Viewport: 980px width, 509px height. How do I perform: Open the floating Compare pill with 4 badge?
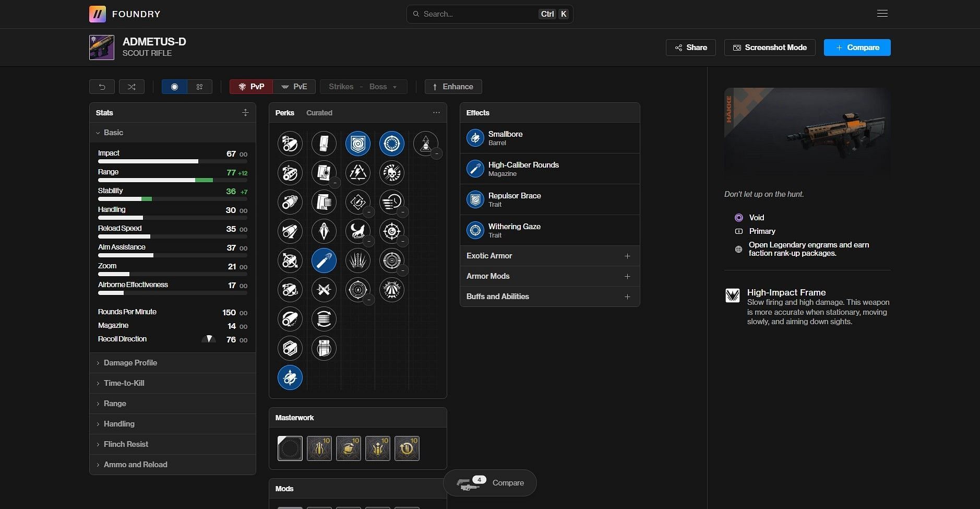(x=489, y=483)
